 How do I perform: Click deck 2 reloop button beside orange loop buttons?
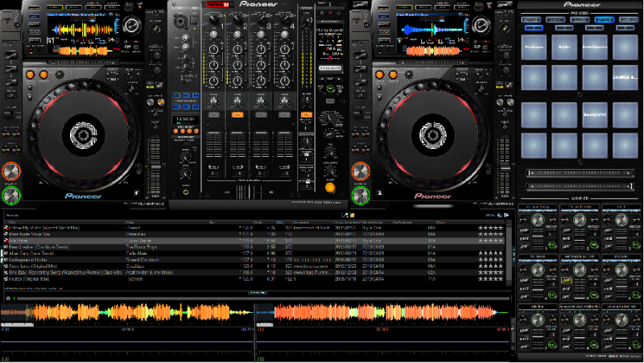point(409,75)
